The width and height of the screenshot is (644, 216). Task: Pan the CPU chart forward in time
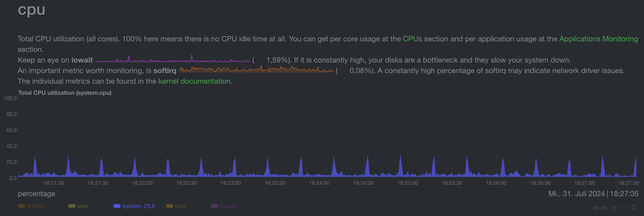[605, 208]
